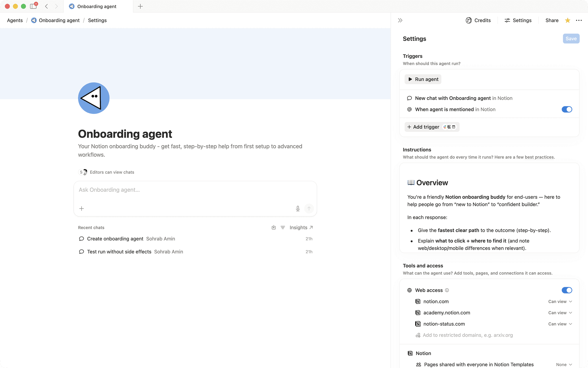Click the plus attach icon in chat box
The image size is (588, 368).
(82, 208)
